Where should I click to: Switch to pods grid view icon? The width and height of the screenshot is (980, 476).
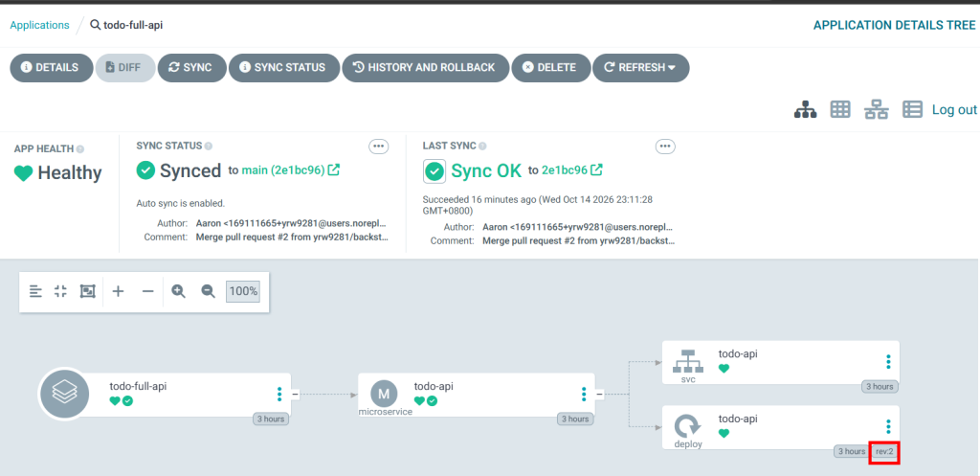840,109
